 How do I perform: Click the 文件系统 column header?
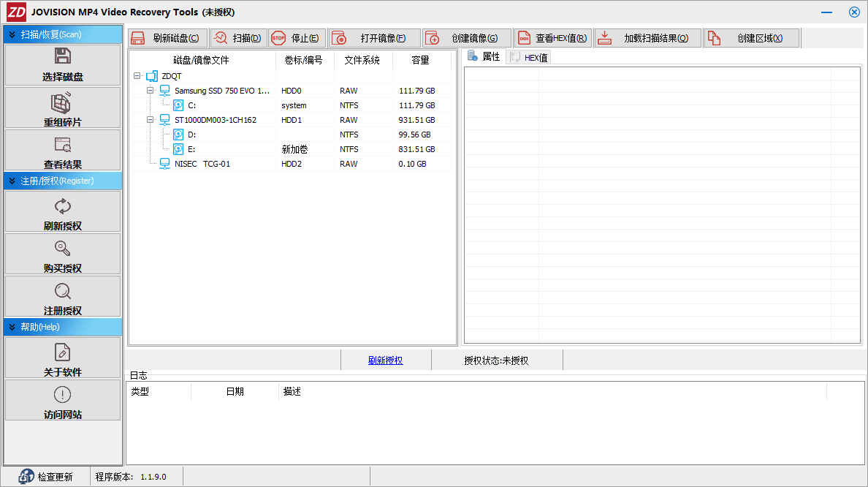[x=362, y=60]
